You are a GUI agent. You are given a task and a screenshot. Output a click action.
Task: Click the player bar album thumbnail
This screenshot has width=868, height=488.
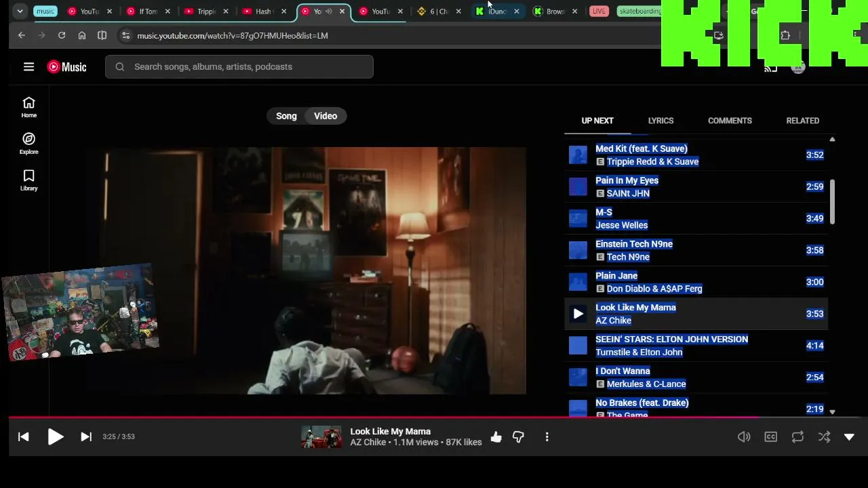(321, 437)
